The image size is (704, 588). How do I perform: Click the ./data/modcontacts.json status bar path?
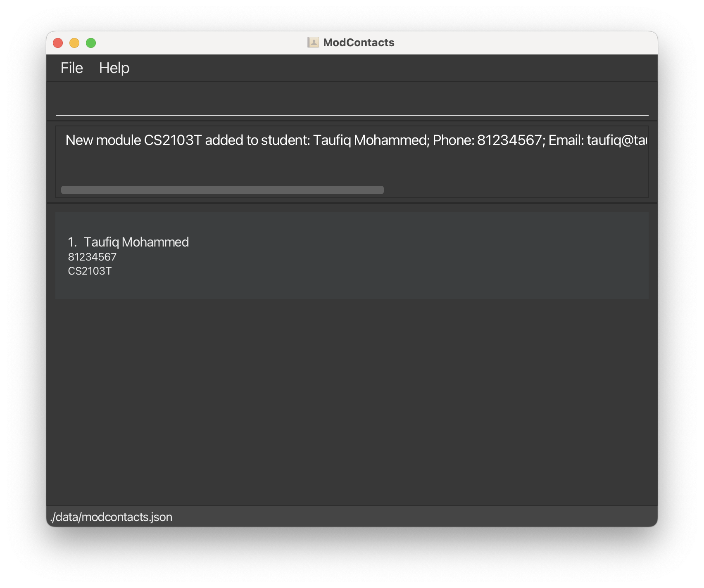111,517
